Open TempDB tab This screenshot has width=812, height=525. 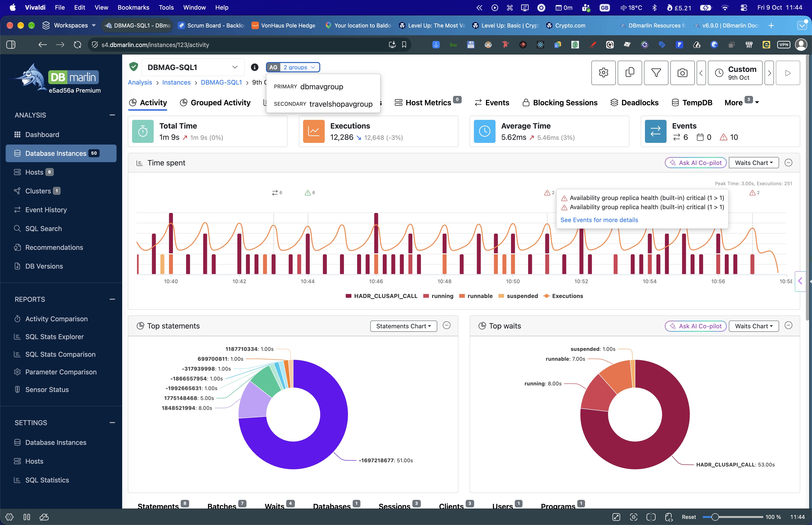coord(692,103)
